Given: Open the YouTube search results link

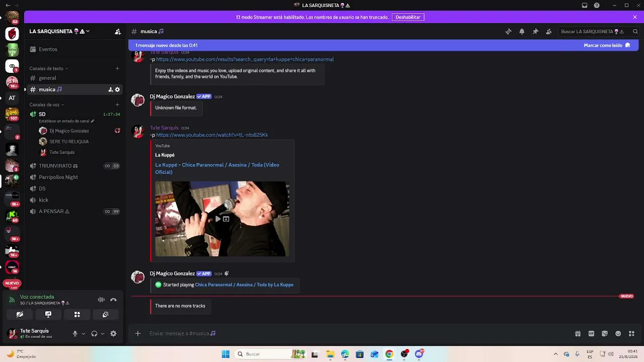Looking at the screenshot, I should (x=245, y=59).
